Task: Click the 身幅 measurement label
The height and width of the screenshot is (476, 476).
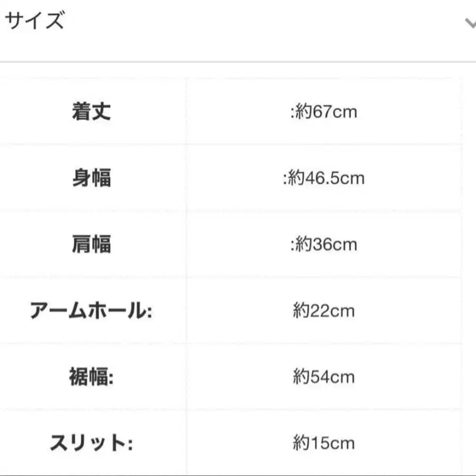Action: point(92,178)
